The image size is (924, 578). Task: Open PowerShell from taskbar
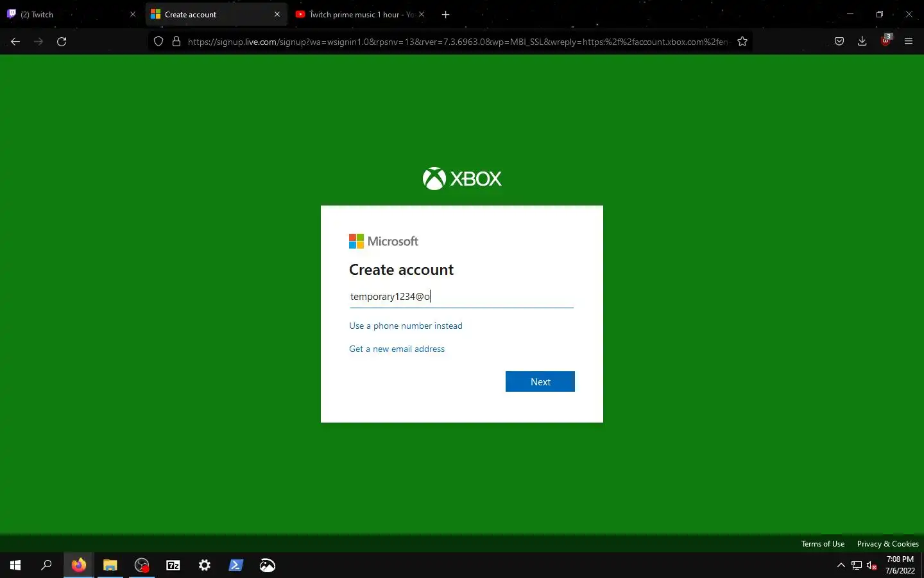[236, 565]
